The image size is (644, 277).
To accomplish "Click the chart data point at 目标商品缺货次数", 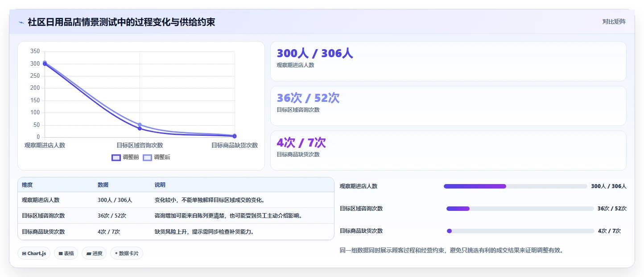I will [235, 136].
